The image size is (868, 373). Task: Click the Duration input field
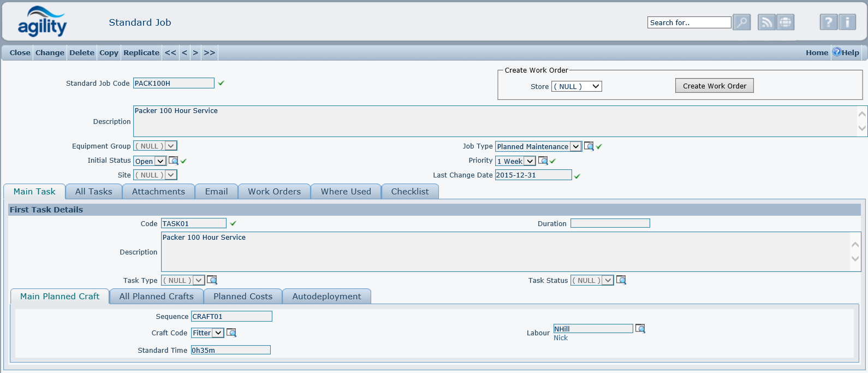click(x=610, y=223)
